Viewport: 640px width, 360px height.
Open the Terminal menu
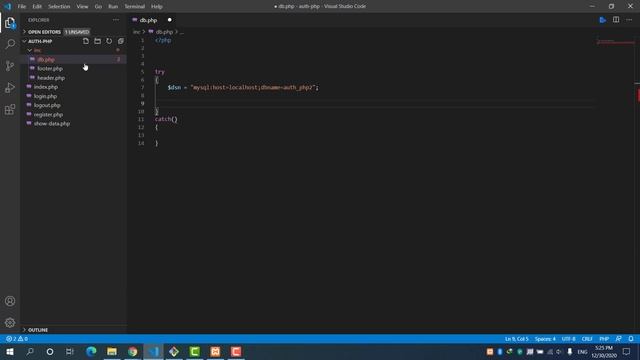pyautogui.click(x=135, y=7)
